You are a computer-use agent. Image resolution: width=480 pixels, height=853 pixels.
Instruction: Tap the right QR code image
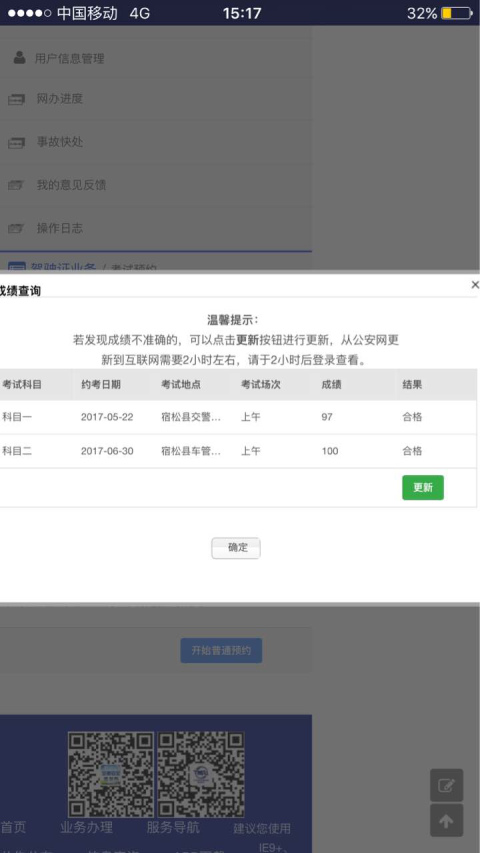201,775
